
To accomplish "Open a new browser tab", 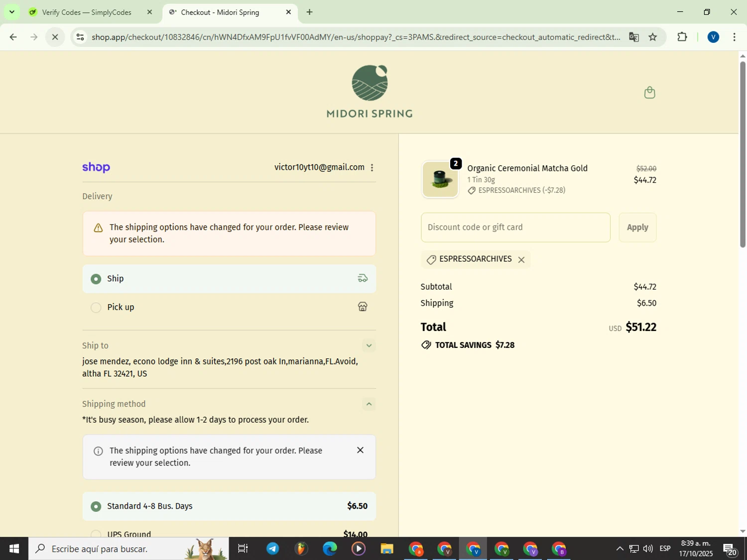I will (309, 12).
